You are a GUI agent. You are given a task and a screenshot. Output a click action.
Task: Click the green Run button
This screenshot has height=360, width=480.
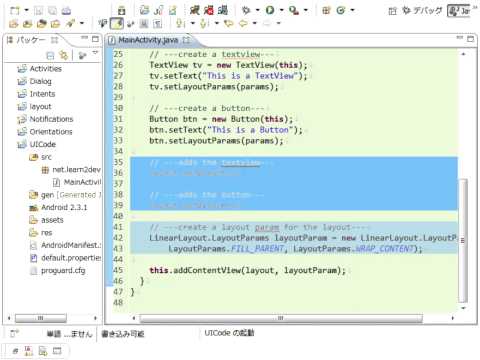pyautogui.click(x=270, y=11)
